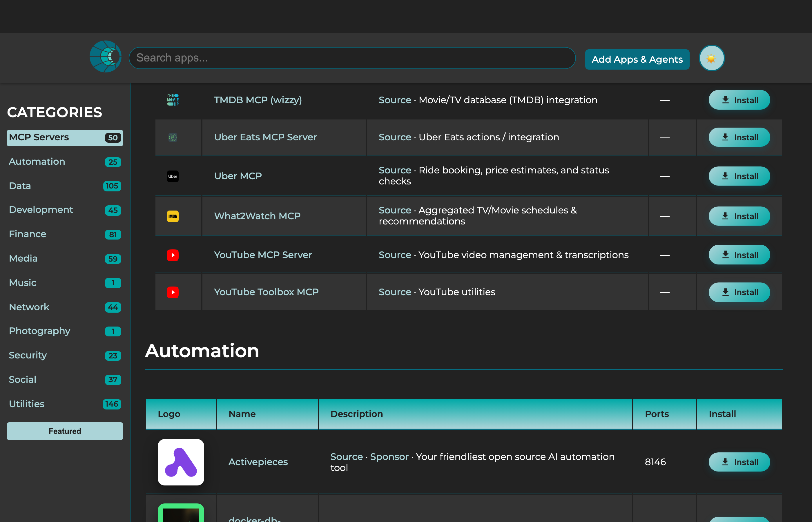Click the Activepieces logo thumbnail
This screenshot has width=812, height=522.
coord(181,462)
